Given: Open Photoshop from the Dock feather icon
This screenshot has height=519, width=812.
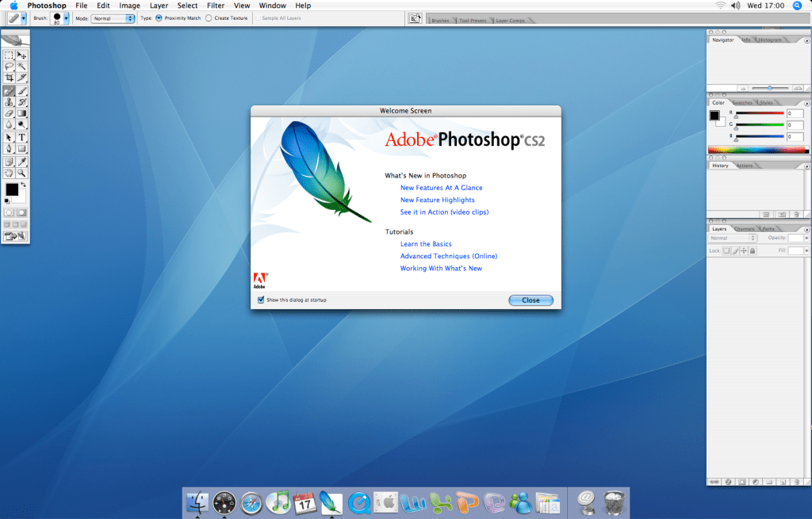Looking at the screenshot, I should pyautogui.click(x=330, y=502).
